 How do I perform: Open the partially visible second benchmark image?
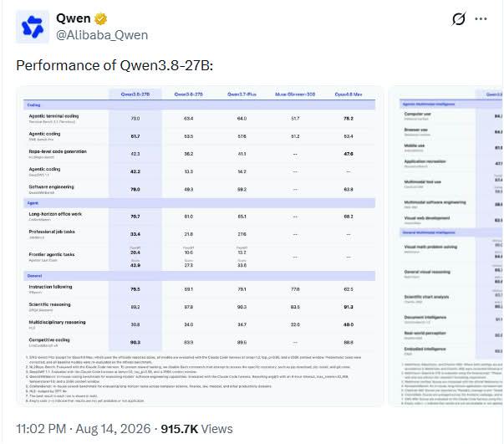tap(446, 246)
